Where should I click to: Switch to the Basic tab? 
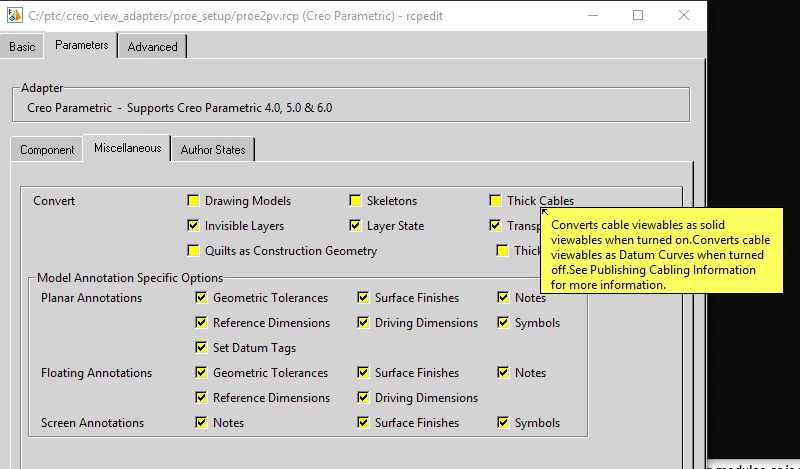(x=22, y=46)
